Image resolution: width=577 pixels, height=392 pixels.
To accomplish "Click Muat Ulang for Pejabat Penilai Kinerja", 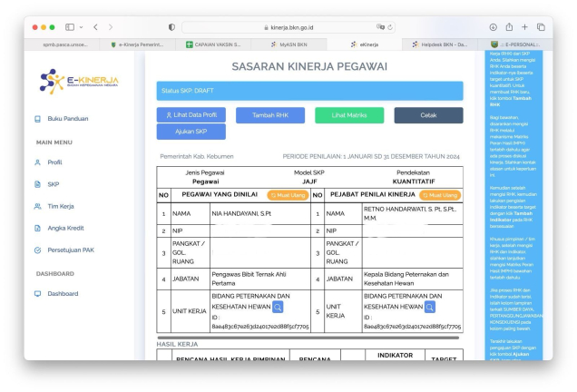I will pyautogui.click(x=440, y=195).
